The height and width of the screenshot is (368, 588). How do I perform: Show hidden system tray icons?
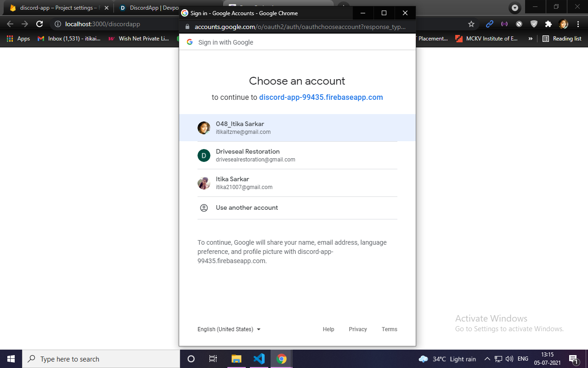tap(487, 359)
